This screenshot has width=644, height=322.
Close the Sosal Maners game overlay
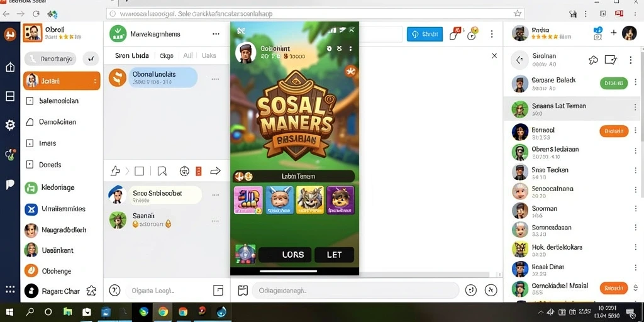click(x=352, y=30)
